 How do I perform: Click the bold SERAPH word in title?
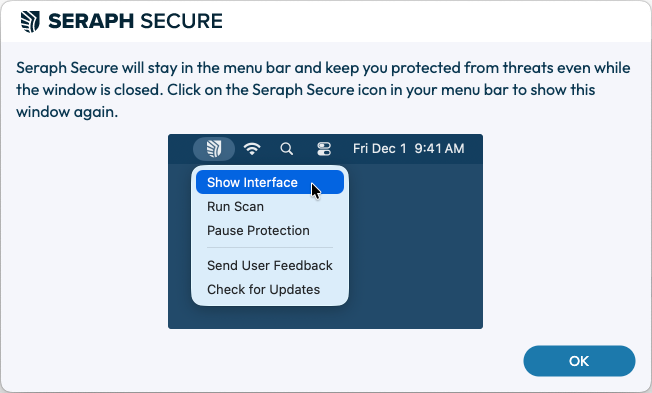[x=91, y=21]
